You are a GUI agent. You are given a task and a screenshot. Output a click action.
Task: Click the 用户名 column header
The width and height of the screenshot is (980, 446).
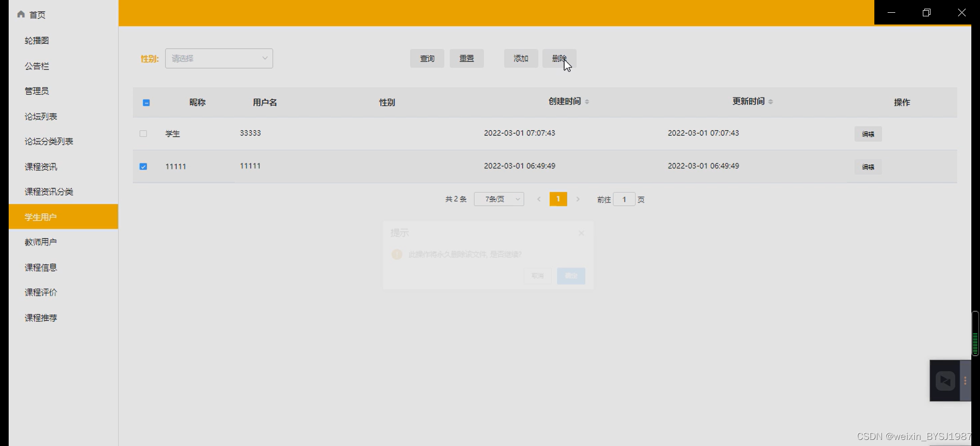[265, 103]
